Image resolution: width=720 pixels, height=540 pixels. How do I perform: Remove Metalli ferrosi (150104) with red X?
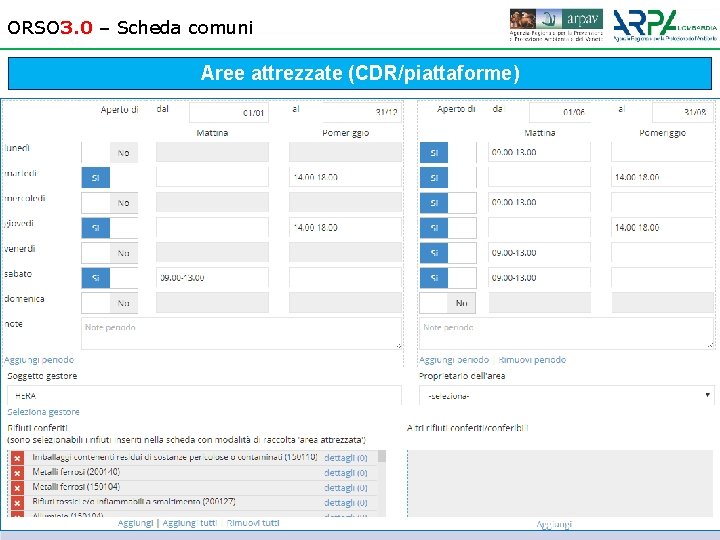coord(17,488)
